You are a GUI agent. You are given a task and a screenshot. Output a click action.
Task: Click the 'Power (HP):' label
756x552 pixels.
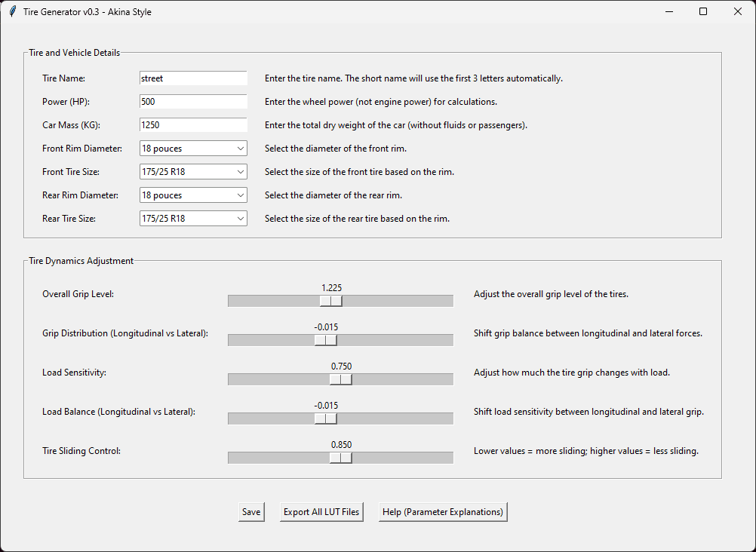pos(66,102)
